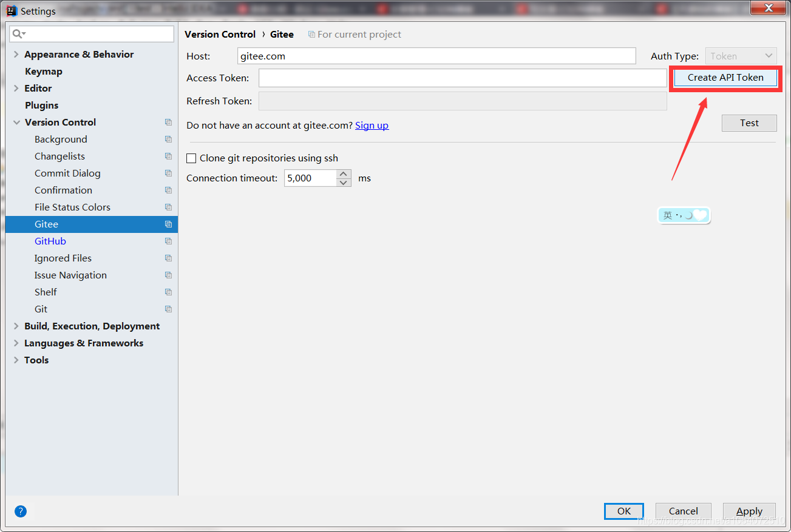Increase connection timeout with up arrow
This screenshot has width=791, height=532.
coord(344,174)
